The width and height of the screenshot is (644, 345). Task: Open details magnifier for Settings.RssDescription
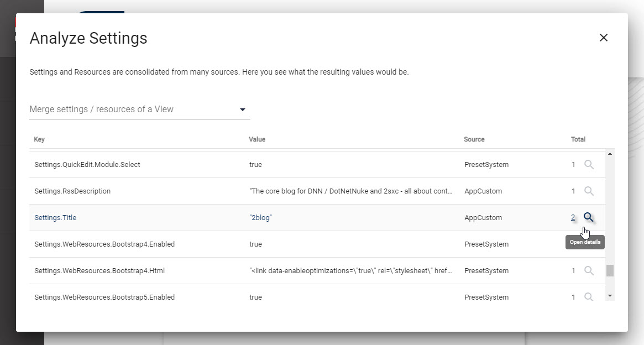point(589,191)
